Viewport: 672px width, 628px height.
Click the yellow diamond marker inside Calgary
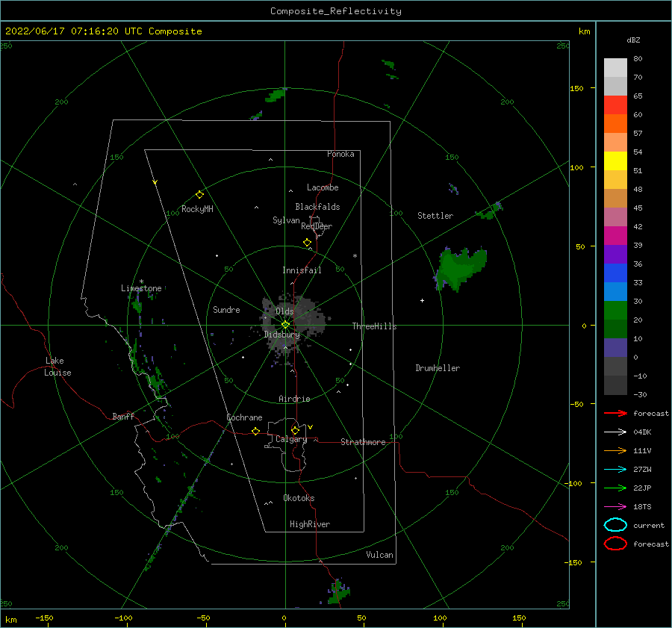(295, 430)
